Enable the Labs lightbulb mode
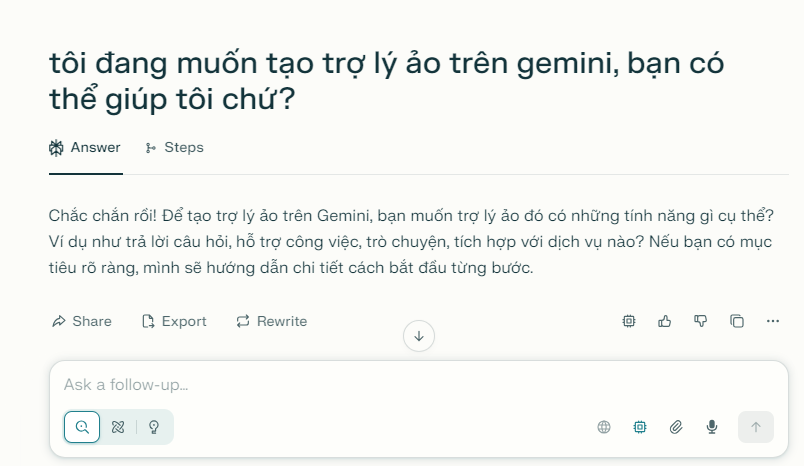Screen dimensions: 804x466 tap(154, 427)
